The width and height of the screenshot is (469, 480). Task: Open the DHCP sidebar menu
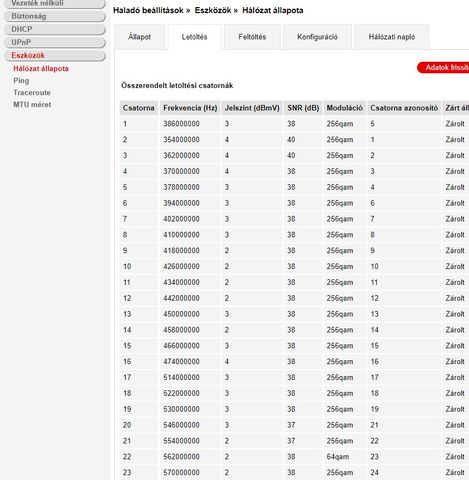[55, 29]
